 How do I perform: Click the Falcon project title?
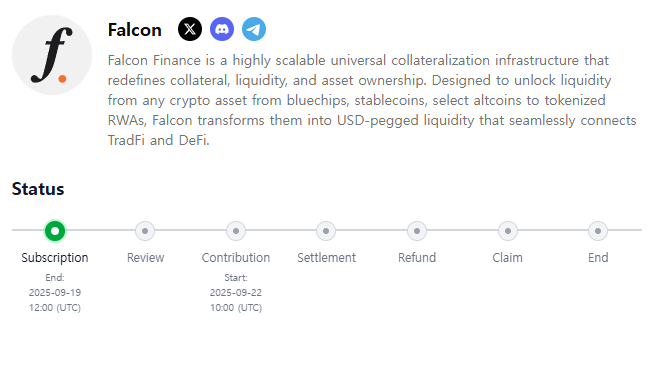tap(135, 30)
